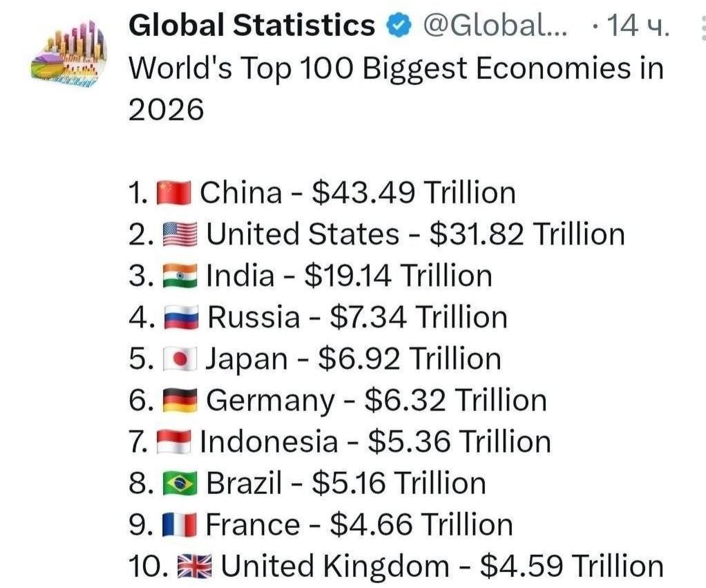Click the China flag emoji

(174, 193)
